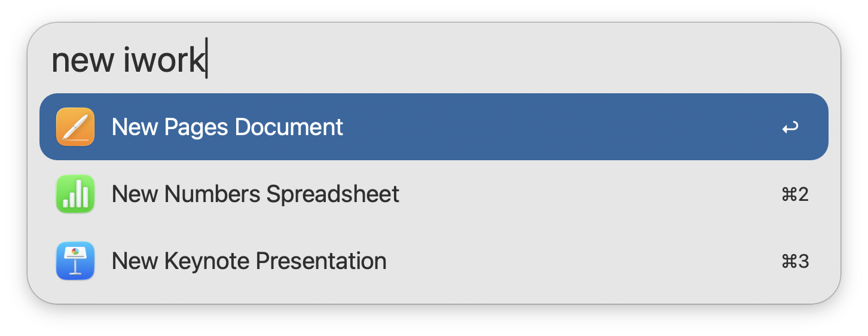Click the word "Pages" in the first result
This screenshot has width=868, height=336.
(197, 127)
